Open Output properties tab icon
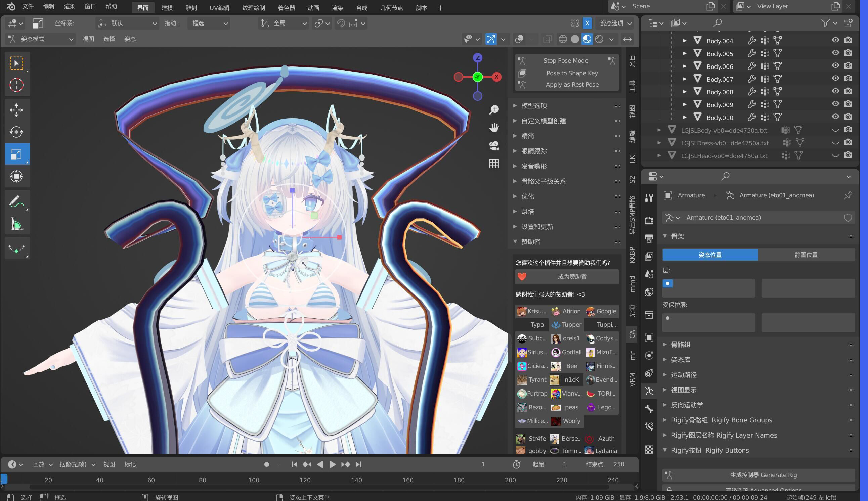The height and width of the screenshot is (501, 868). [x=649, y=238]
